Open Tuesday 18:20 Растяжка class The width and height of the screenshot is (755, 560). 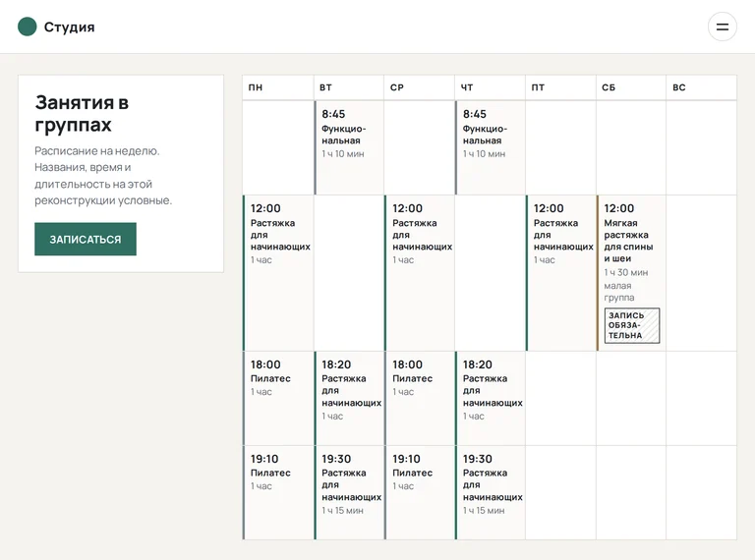(349, 398)
